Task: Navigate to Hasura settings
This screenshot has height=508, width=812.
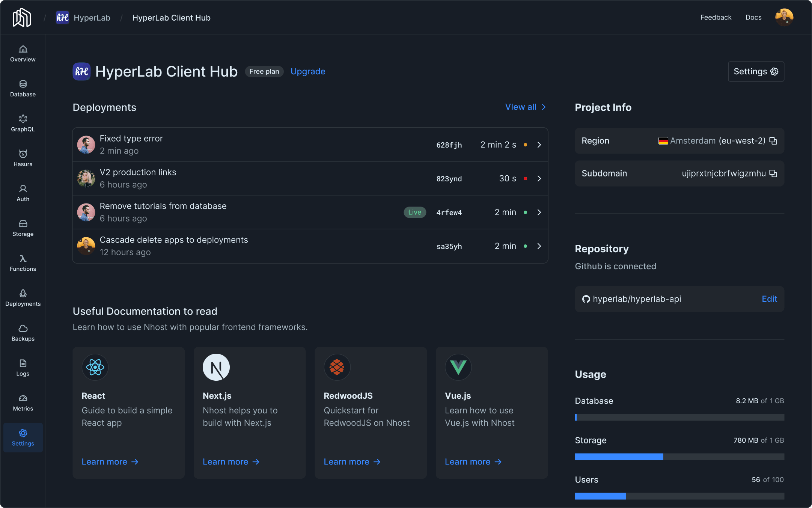Action: pos(23,158)
